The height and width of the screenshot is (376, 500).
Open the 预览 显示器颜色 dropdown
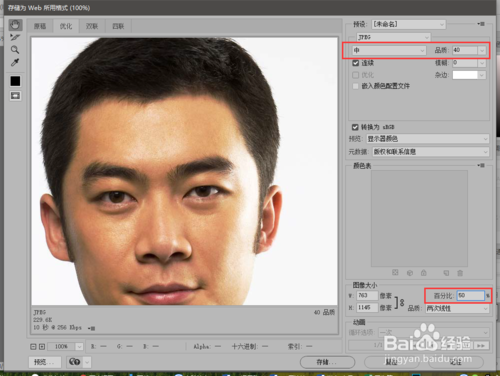pos(428,139)
